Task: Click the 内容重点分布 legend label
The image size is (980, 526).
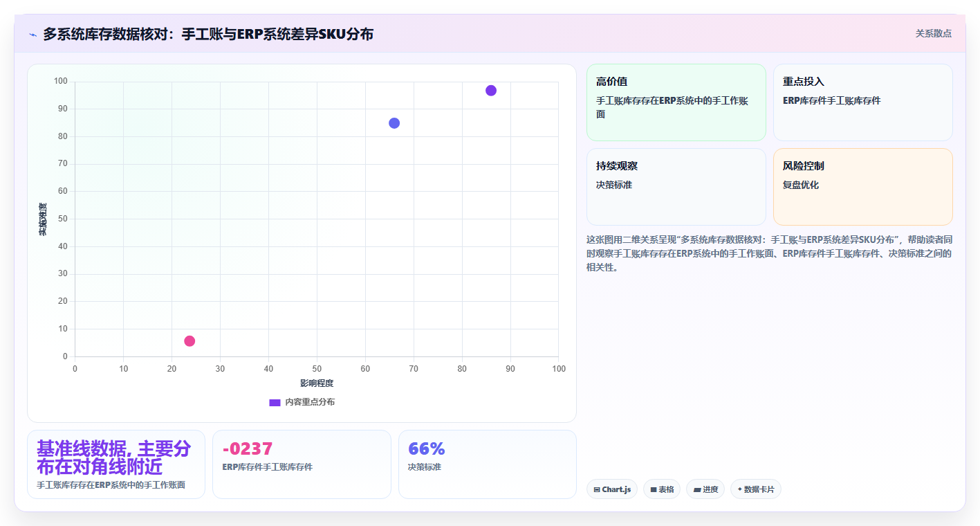Action: click(310, 402)
